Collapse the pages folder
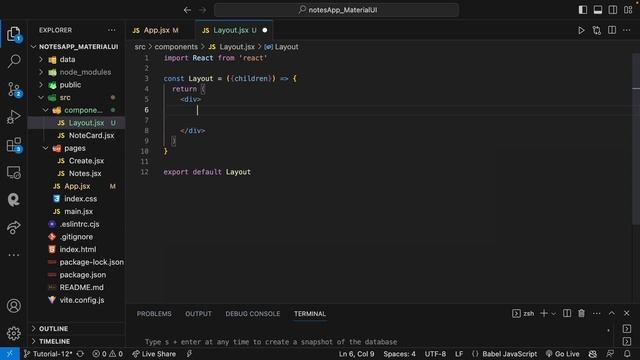The width and height of the screenshot is (640, 360). 76,148
